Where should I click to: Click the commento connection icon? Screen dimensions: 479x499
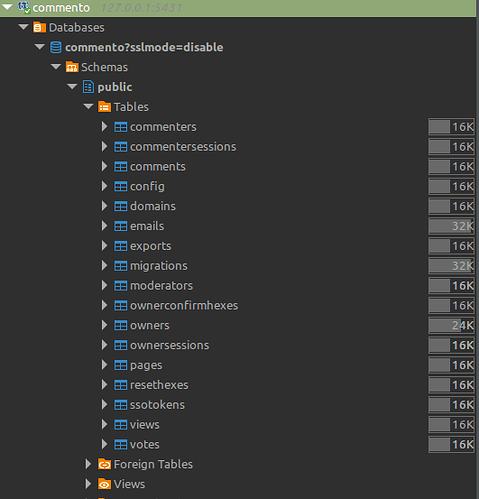point(24,7)
